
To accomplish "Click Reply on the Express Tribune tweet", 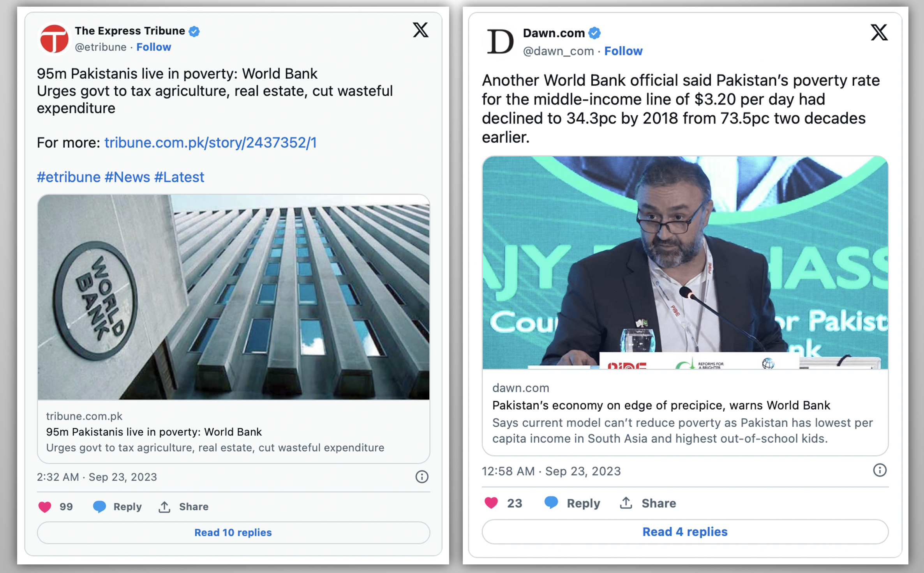I will pos(117,507).
